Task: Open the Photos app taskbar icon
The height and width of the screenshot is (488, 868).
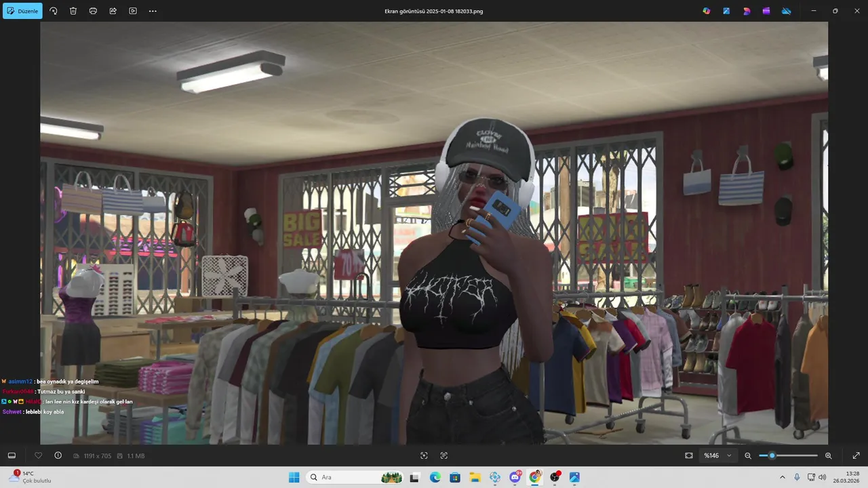Action: pos(575,477)
